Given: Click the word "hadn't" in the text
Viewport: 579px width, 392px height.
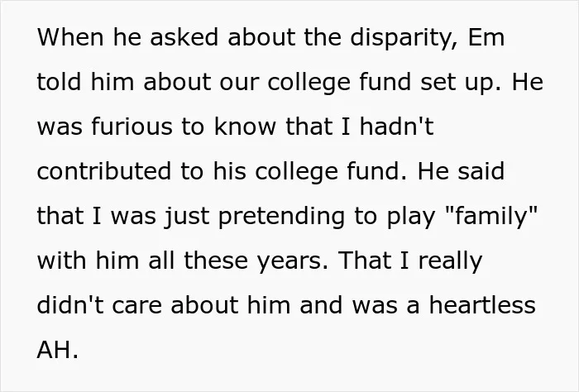Looking at the screenshot, I should point(396,127).
